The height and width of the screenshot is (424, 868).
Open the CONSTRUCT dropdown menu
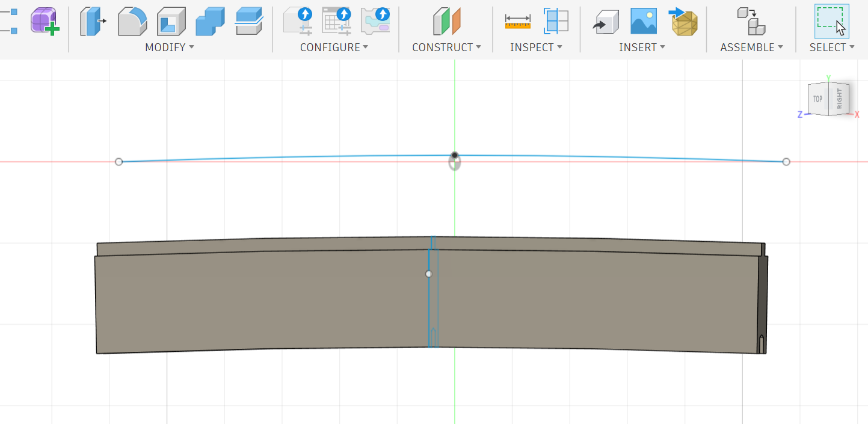(x=446, y=48)
